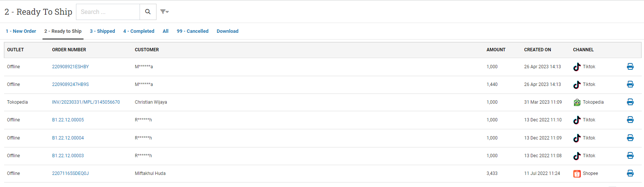Show the 99 - Cancelled tab
The image size is (644, 187).
[x=193, y=31]
